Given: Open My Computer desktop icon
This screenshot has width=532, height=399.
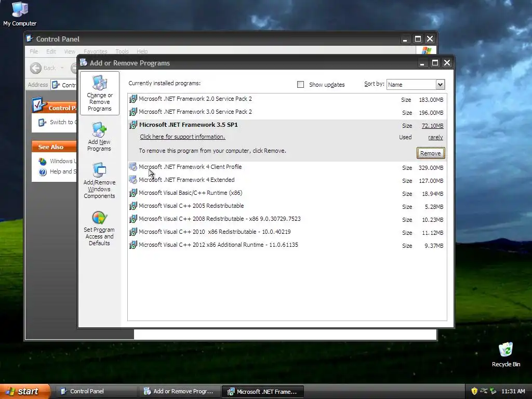Looking at the screenshot, I should (x=20, y=14).
